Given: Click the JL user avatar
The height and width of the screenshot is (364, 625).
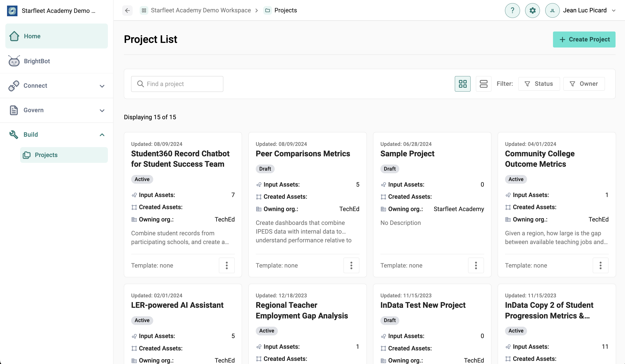Looking at the screenshot, I should (x=552, y=10).
